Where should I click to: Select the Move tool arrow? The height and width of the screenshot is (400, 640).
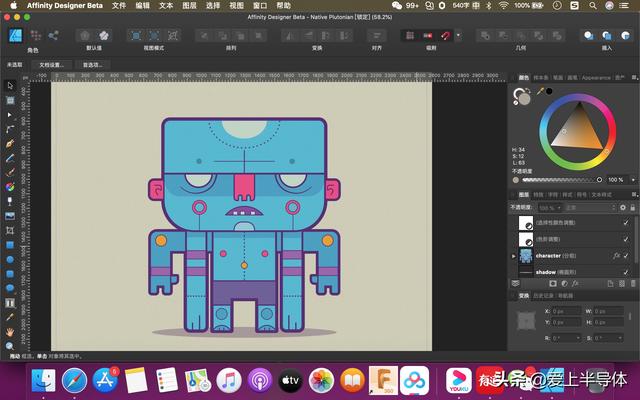(10, 85)
